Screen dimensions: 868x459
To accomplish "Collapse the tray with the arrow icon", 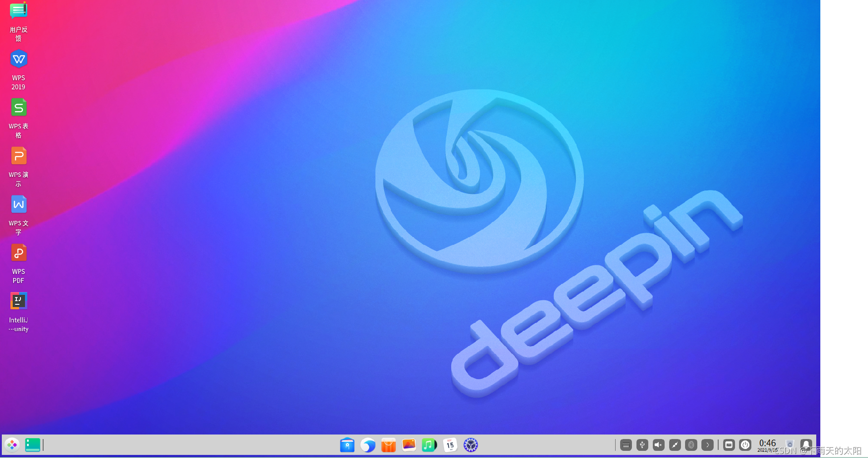I will 707,445.
